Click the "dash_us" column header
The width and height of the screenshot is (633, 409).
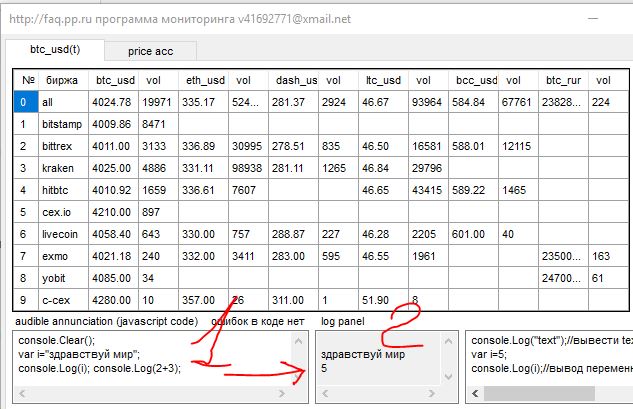coord(295,80)
